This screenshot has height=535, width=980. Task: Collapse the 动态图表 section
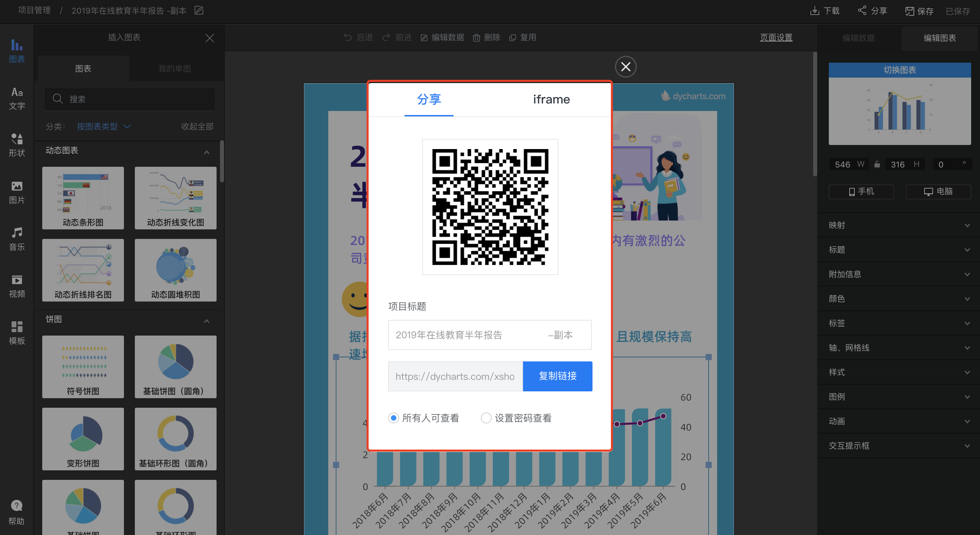pyautogui.click(x=207, y=152)
